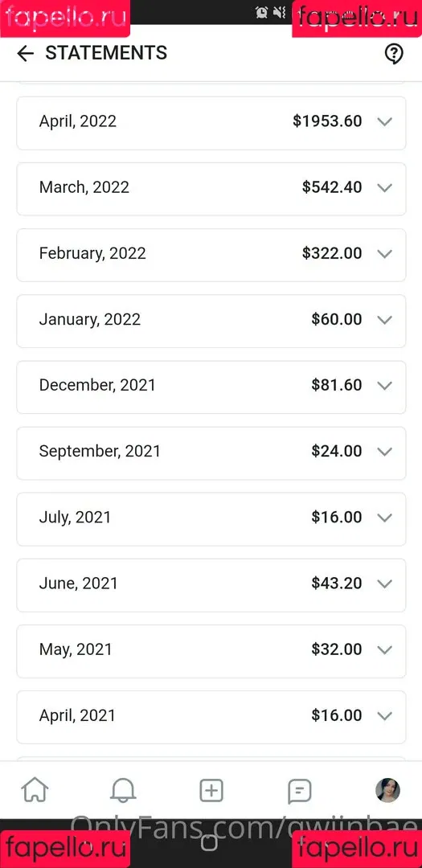The height and width of the screenshot is (868, 422).
Task: Tap the Android home circle button
Action: (209, 843)
